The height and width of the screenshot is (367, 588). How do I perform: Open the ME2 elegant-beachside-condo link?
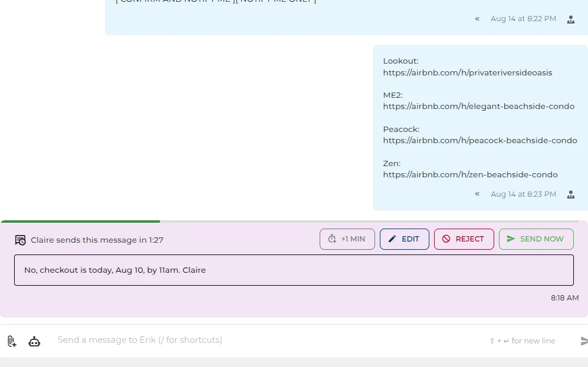click(x=478, y=107)
